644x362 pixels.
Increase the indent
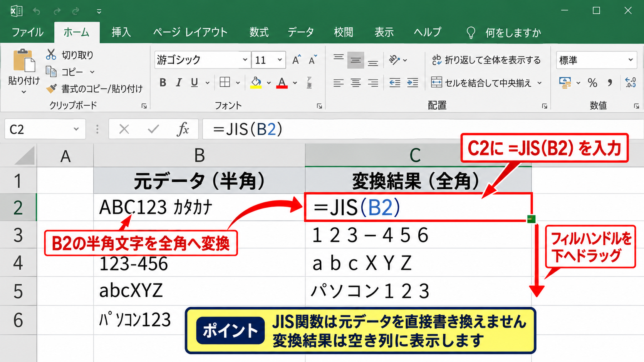(x=413, y=83)
